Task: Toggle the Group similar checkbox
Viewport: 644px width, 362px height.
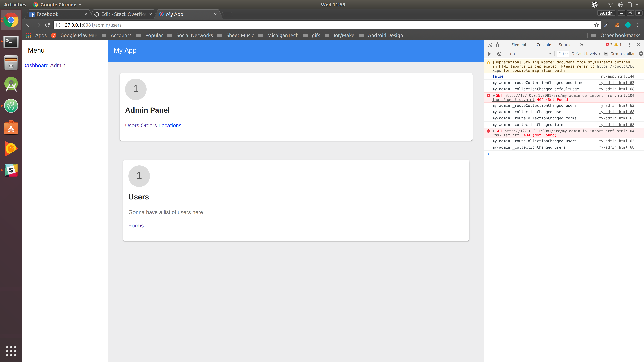Action: (606, 54)
